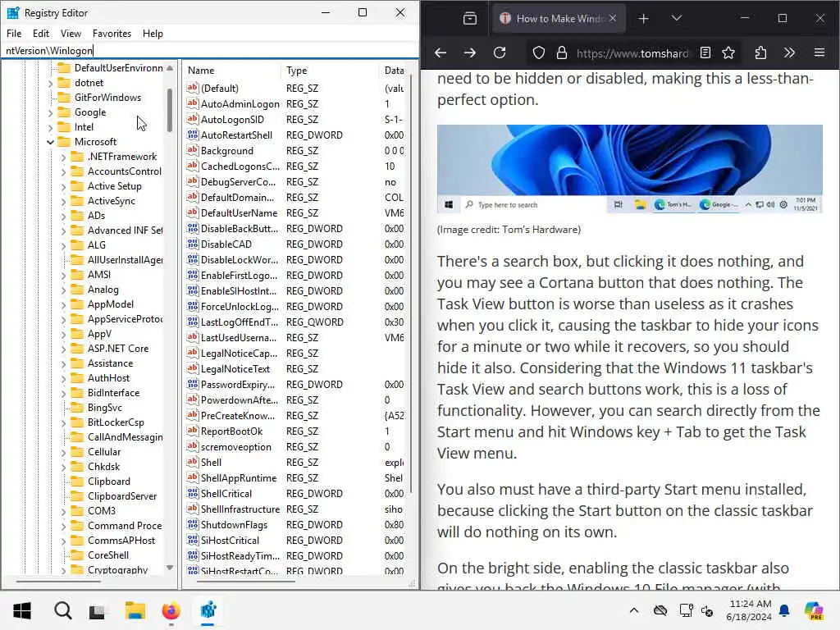This screenshot has width=840, height=630.
Task: Bookmark this page with the star icon
Action: pyautogui.click(x=728, y=52)
